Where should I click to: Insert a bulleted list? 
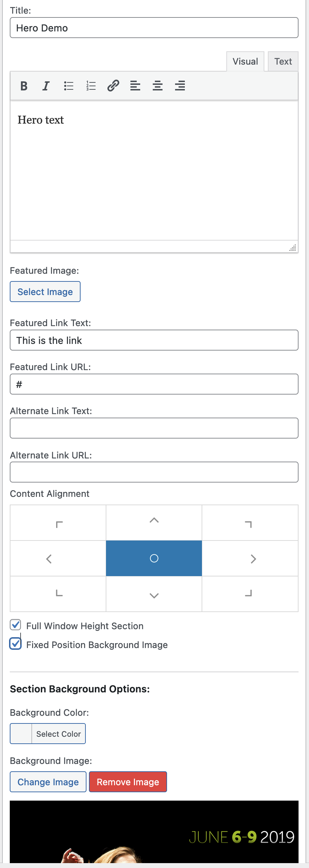click(x=69, y=86)
